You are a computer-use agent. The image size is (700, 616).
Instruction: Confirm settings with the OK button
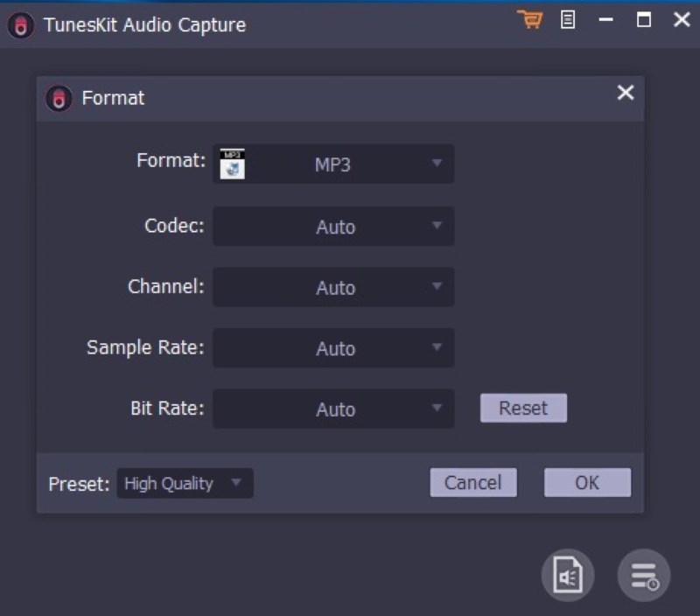587,482
